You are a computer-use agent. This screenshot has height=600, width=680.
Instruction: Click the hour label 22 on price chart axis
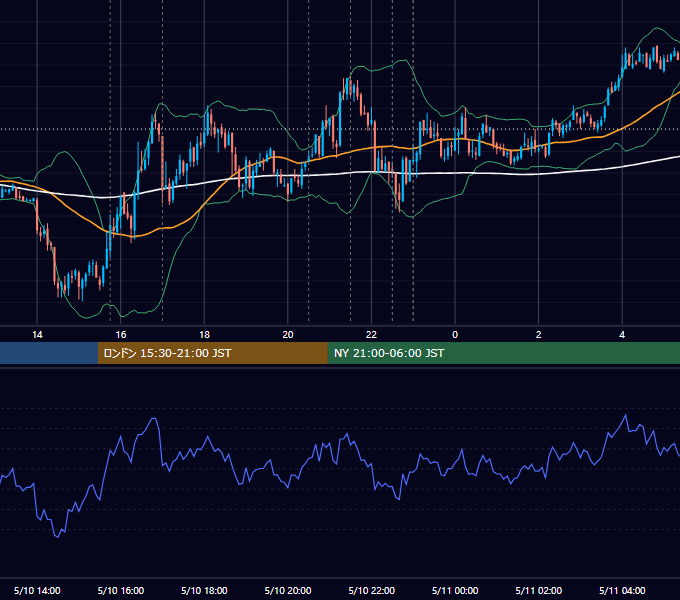pyautogui.click(x=371, y=335)
